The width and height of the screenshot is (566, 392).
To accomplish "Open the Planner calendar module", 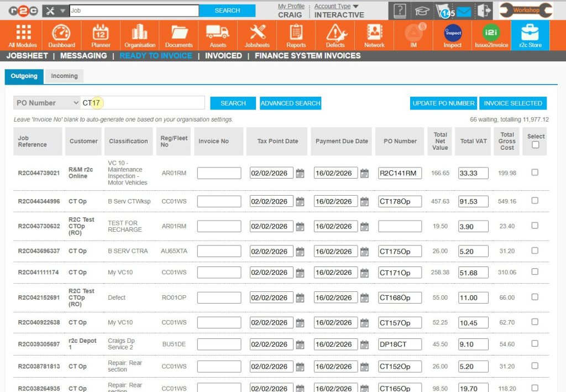I will pyautogui.click(x=101, y=35).
